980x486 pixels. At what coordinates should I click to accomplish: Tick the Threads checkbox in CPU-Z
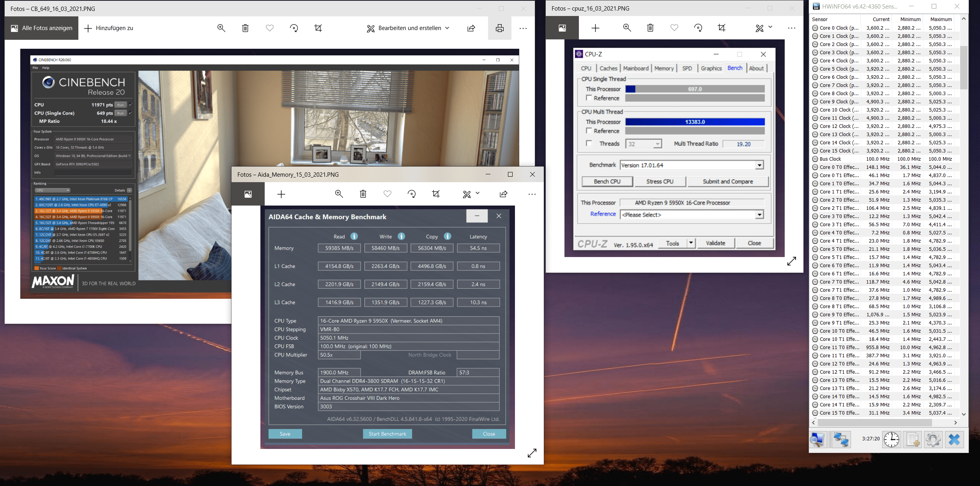[589, 144]
